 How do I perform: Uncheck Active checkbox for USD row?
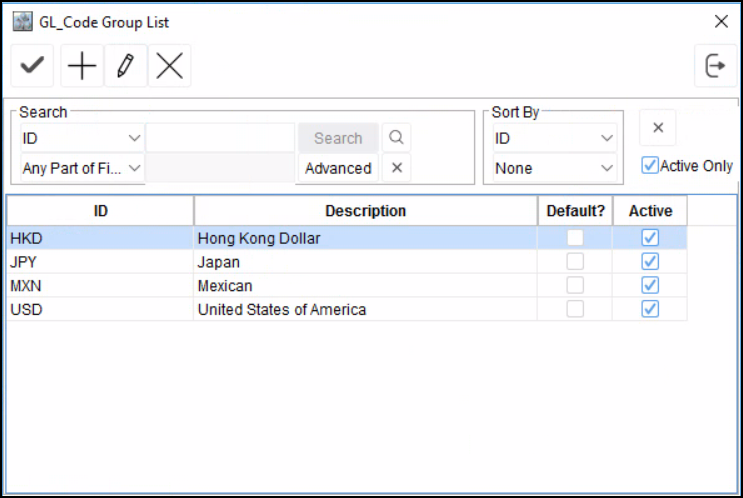(x=650, y=309)
